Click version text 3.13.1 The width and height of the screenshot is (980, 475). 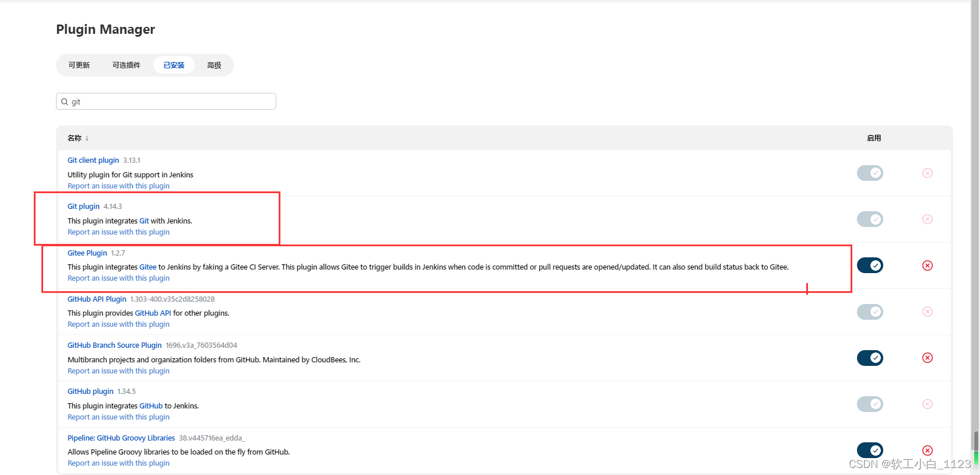click(132, 160)
